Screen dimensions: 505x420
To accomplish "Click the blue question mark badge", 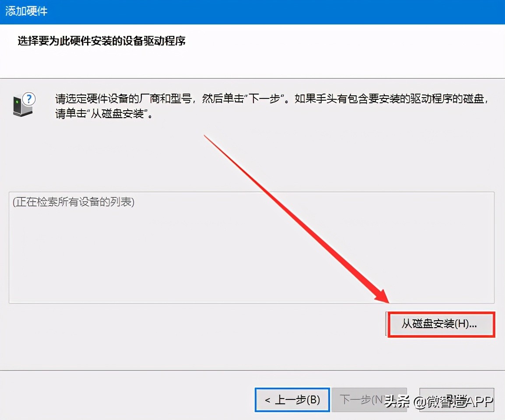I will pos(29,98).
